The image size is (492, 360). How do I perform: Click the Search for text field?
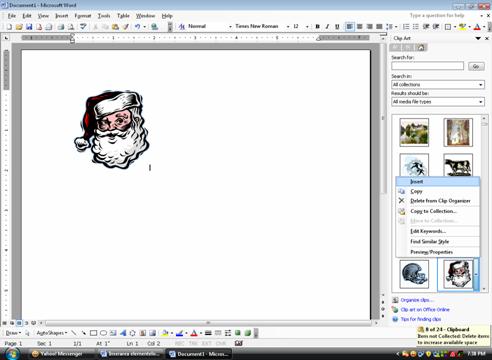[427, 66]
